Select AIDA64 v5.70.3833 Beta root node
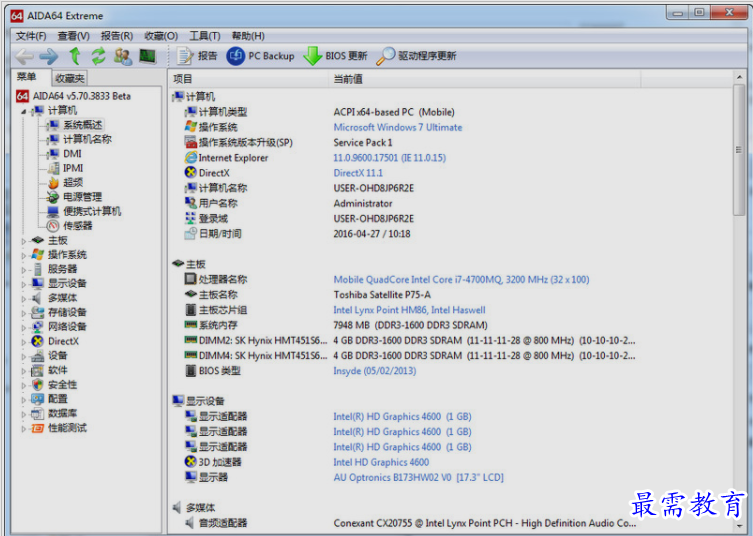 pyautogui.click(x=73, y=96)
